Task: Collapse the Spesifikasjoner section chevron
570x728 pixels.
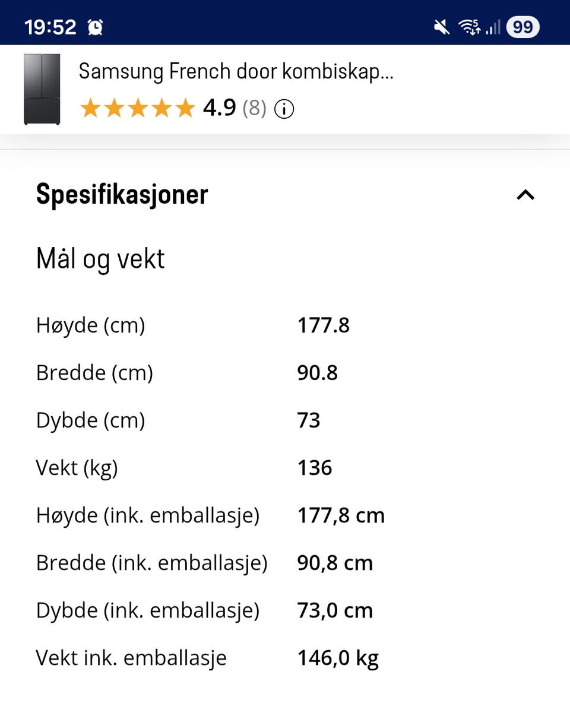Action: [x=525, y=195]
